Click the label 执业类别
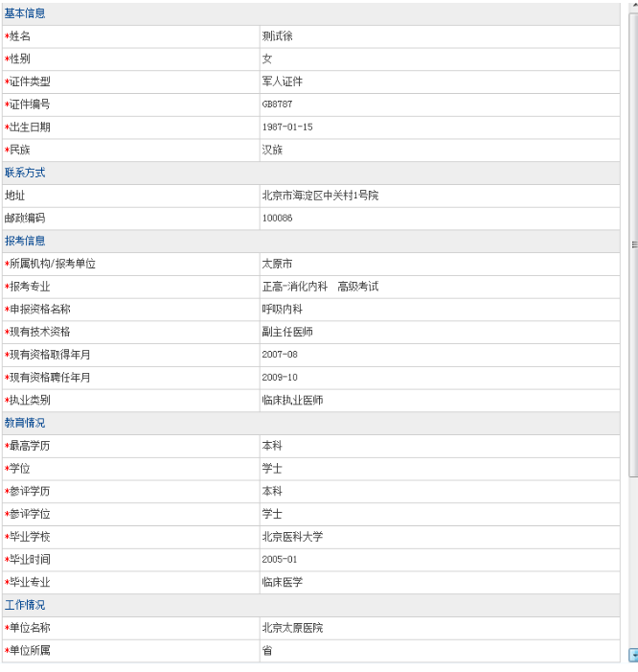 [x=30, y=401]
